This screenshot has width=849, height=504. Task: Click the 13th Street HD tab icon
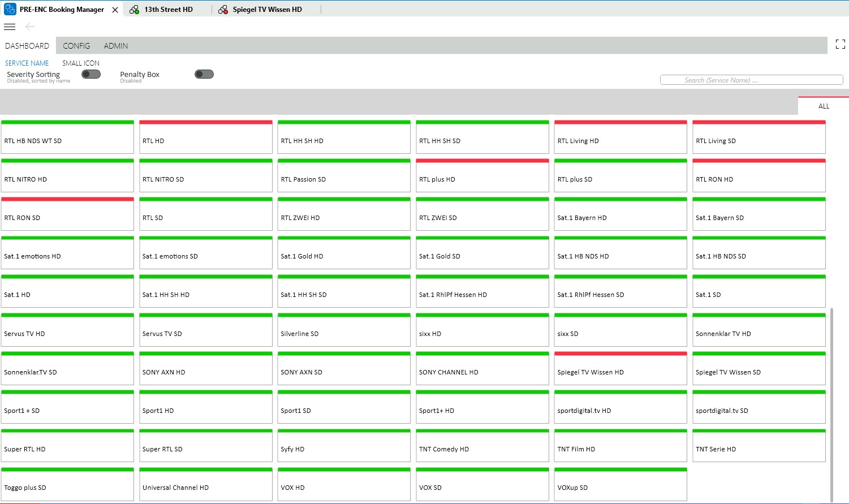pyautogui.click(x=134, y=10)
